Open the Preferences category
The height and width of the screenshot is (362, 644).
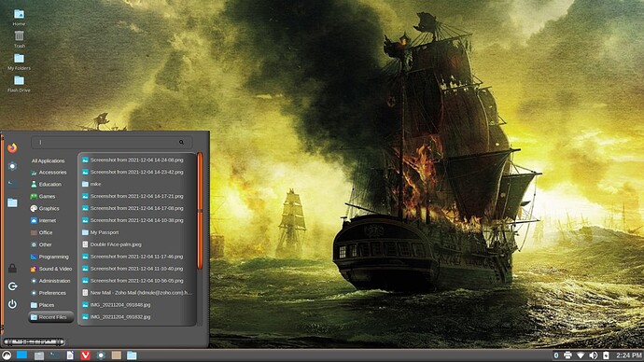(48, 293)
